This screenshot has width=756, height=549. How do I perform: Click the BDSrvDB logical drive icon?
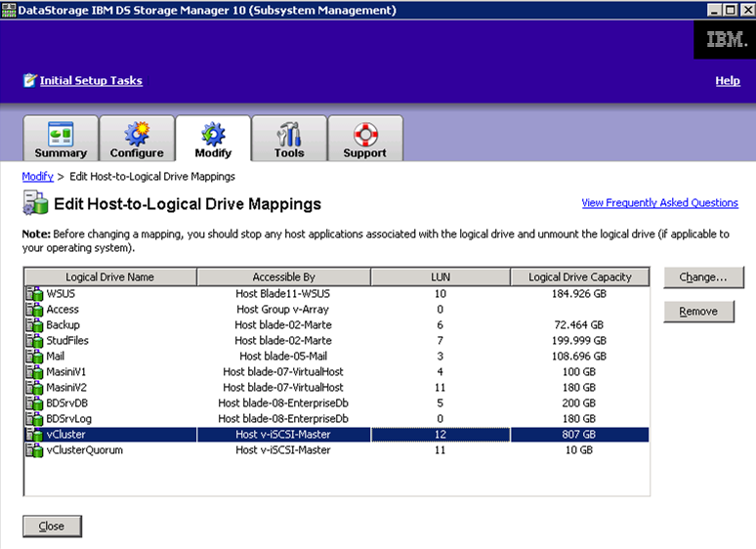pyautogui.click(x=34, y=403)
